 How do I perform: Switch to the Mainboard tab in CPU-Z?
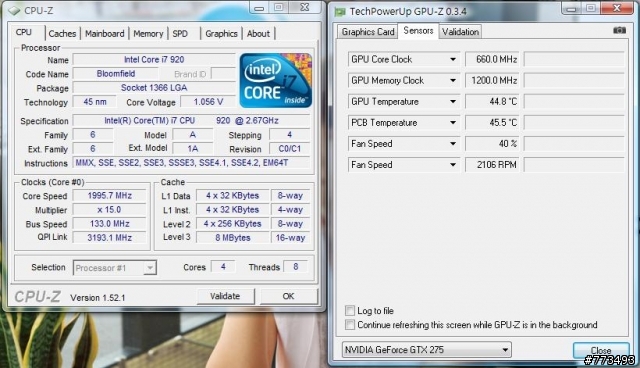104,34
